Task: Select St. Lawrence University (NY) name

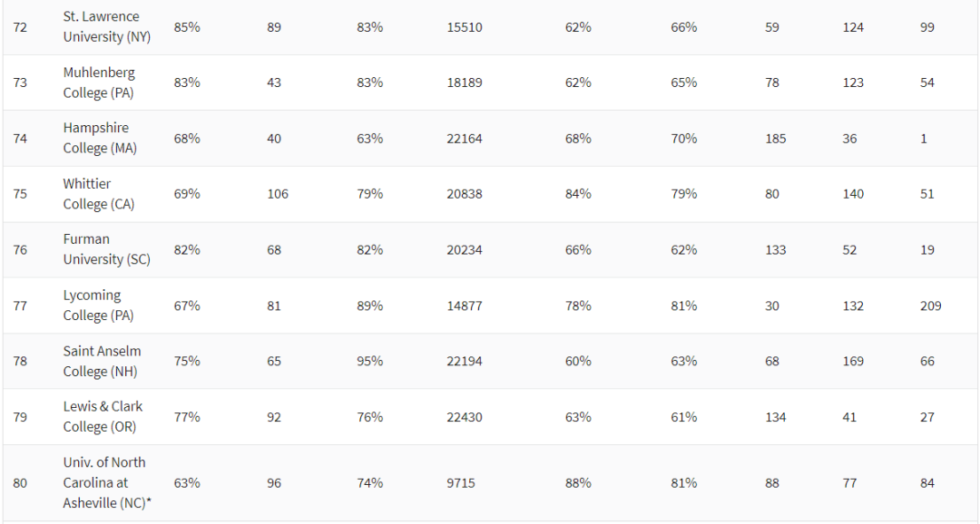Action: tap(107, 27)
